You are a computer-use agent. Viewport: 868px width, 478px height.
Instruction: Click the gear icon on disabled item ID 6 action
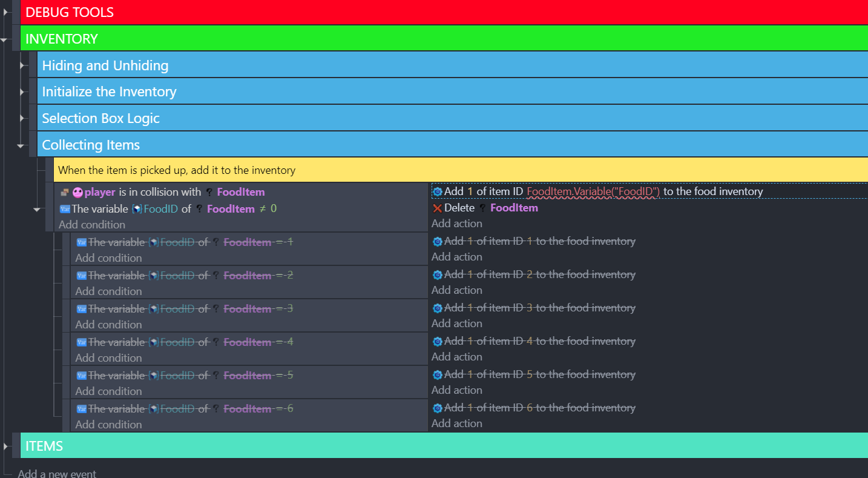click(x=437, y=408)
